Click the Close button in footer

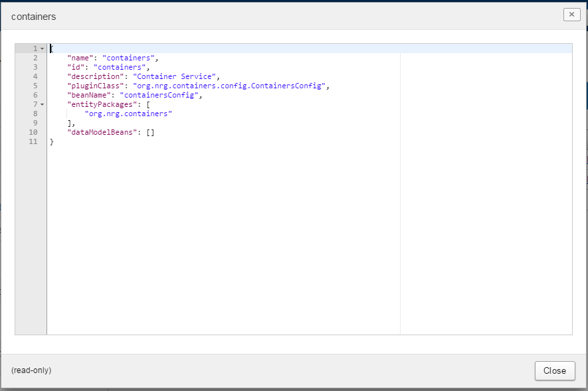(554, 370)
